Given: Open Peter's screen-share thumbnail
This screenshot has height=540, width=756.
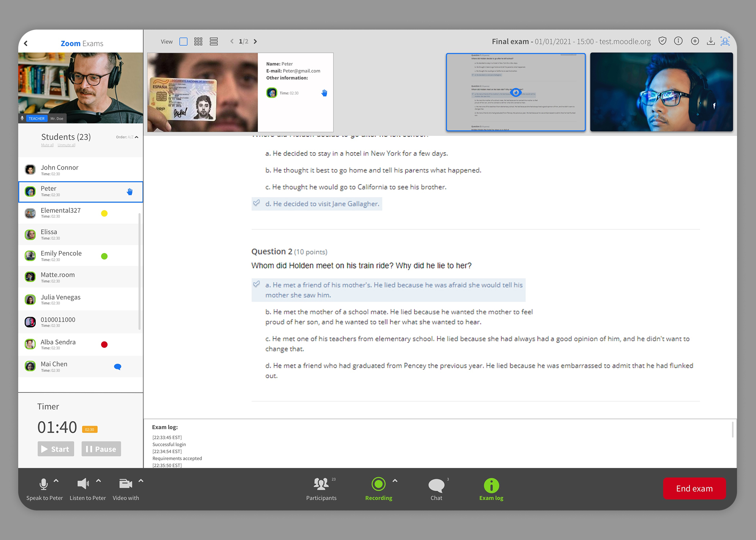Looking at the screenshot, I should click(515, 92).
